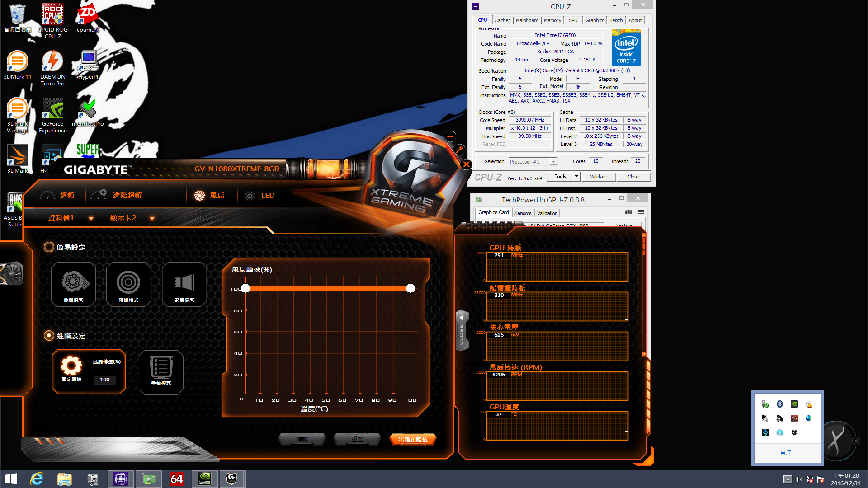The width and height of the screenshot is (868, 488).
Task: Click customize link in tray popup
Action: (788, 453)
